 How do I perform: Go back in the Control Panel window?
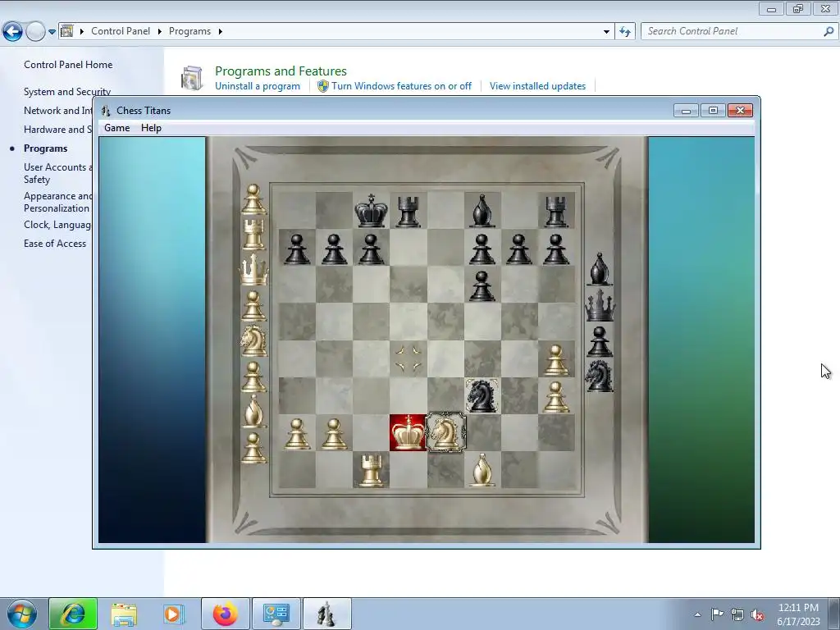pos(13,32)
